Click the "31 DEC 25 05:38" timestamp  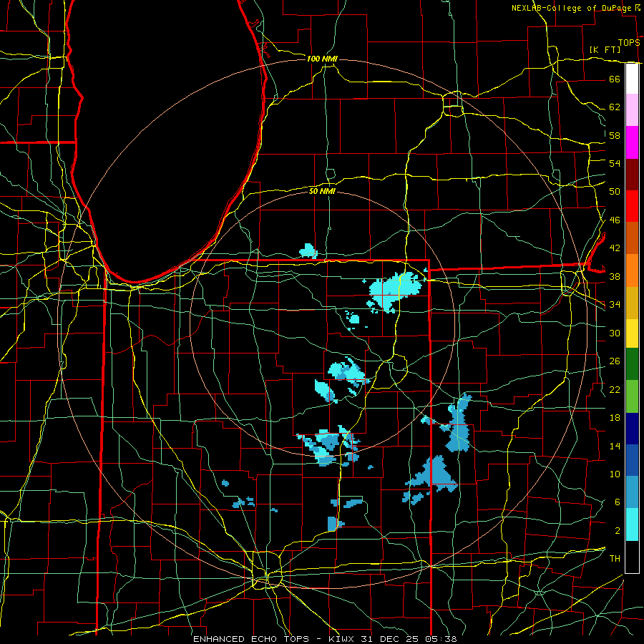pyautogui.click(x=409, y=639)
